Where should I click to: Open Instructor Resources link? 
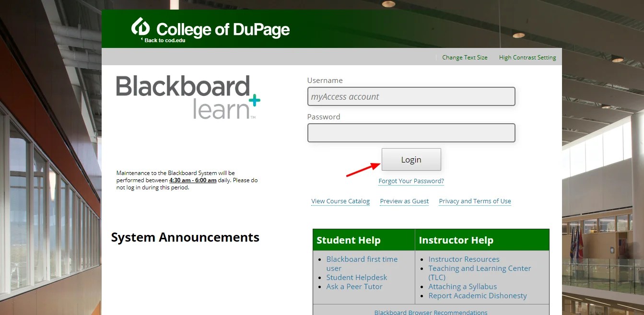tap(464, 259)
